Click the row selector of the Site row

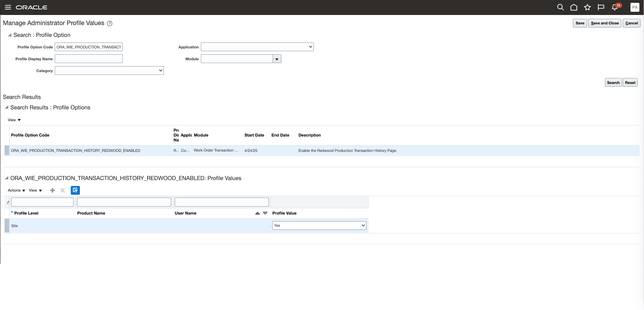pos(7,226)
